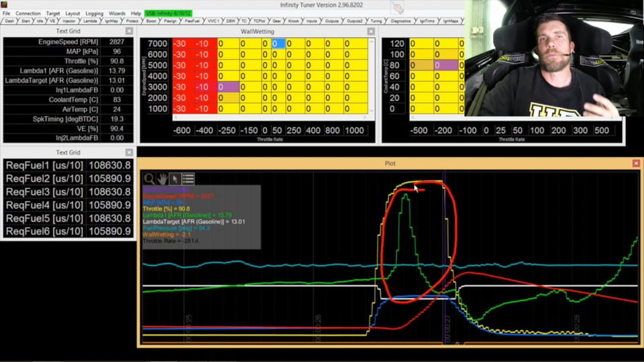The image size is (644, 362).
Task: Select the purple highlighted cell in the 3000 RPM row
Action: 228,87
